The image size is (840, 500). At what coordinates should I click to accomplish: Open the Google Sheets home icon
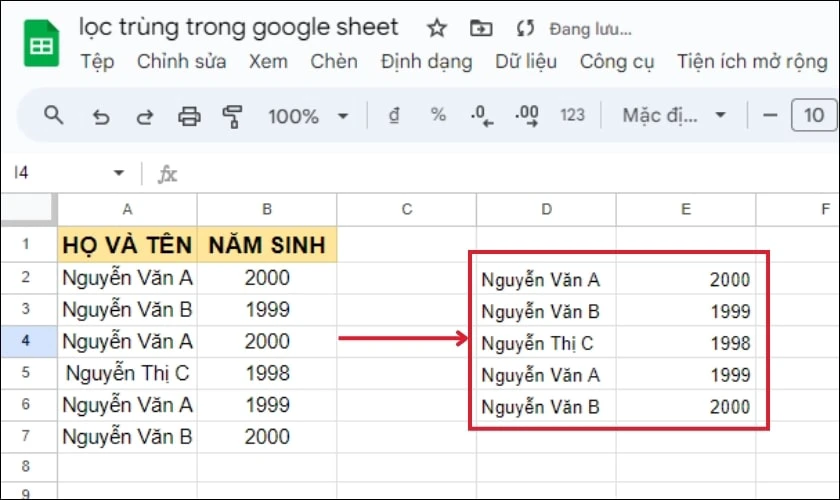pos(41,43)
